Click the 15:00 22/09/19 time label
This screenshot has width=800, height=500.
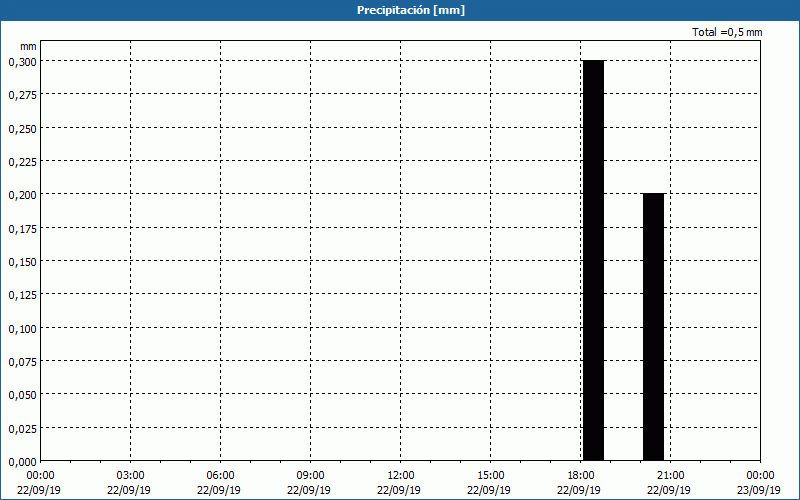click(489, 483)
